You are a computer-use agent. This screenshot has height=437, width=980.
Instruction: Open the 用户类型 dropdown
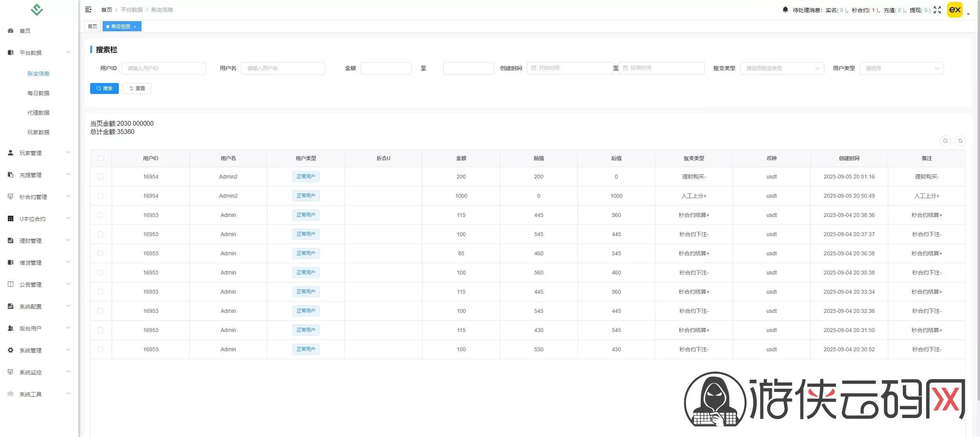pyautogui.click(x=901, y=68)
